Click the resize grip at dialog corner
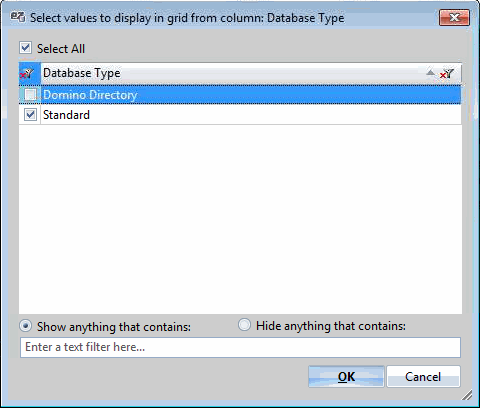Viewport: 480px width, 408px height. point(467,394)
